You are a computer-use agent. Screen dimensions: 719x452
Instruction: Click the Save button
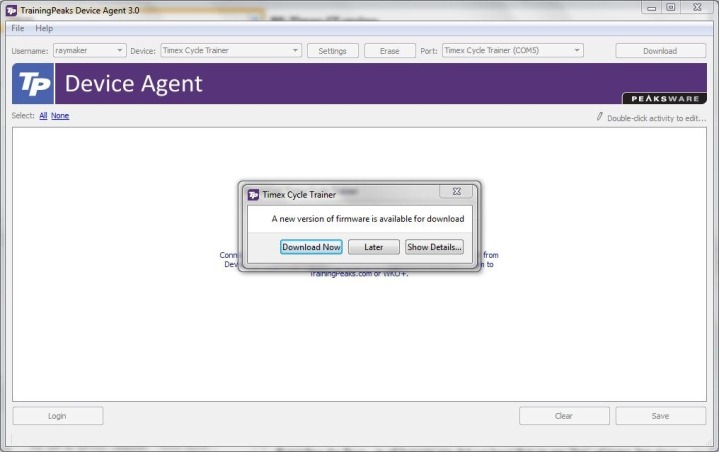pyautogui.click(x=660, y=416)
